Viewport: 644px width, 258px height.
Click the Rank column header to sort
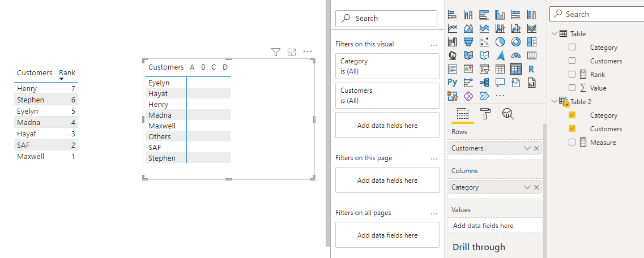tap(67, 72)
